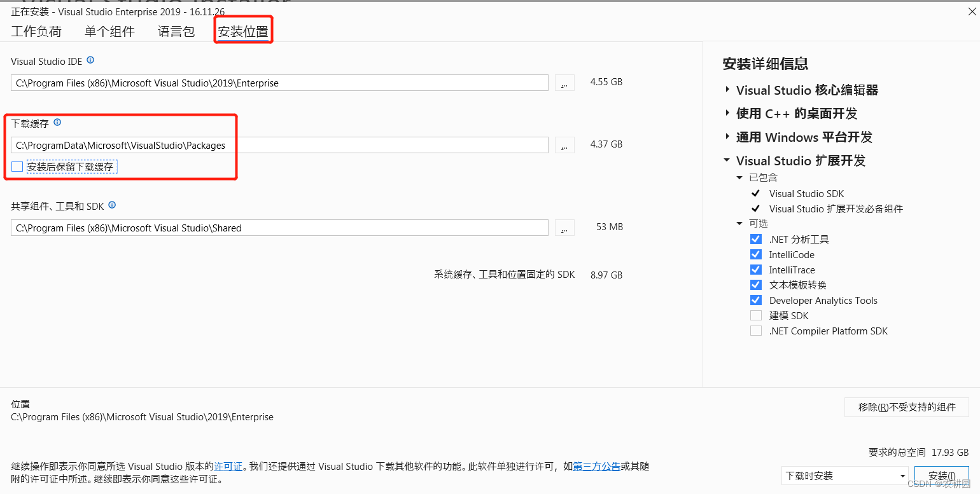980x494 pixels.
Task: Uncheck IntelliCode option
Action: click(x=756, y=254)
